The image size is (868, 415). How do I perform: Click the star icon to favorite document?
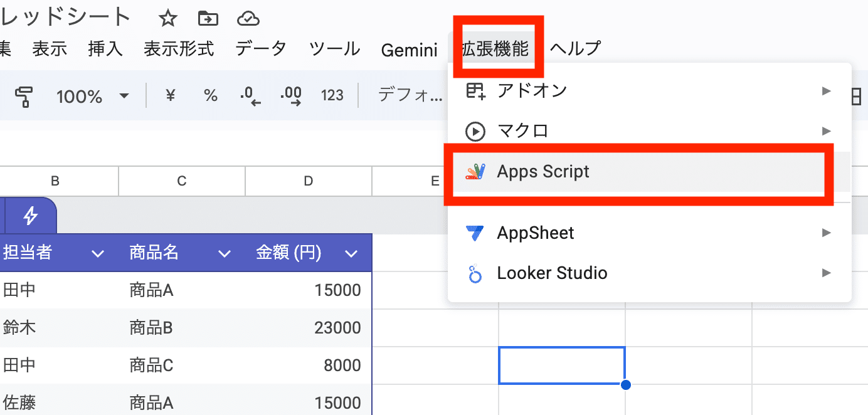(167, 19)
